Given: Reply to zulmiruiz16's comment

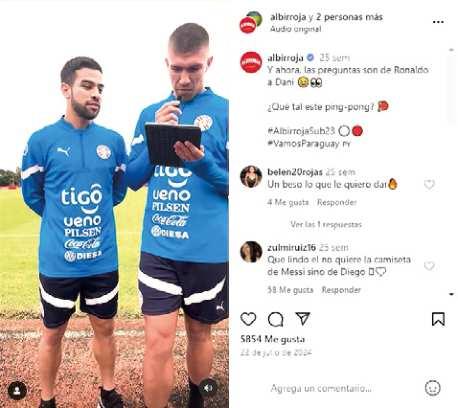Looking at the screenshot, I should coord(341,290).
